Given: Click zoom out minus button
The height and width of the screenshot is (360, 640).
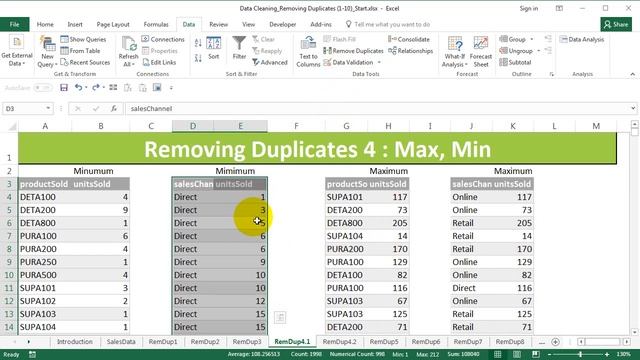Looking at the screenshot, I should pyautogui.click(x=549, y=354).
